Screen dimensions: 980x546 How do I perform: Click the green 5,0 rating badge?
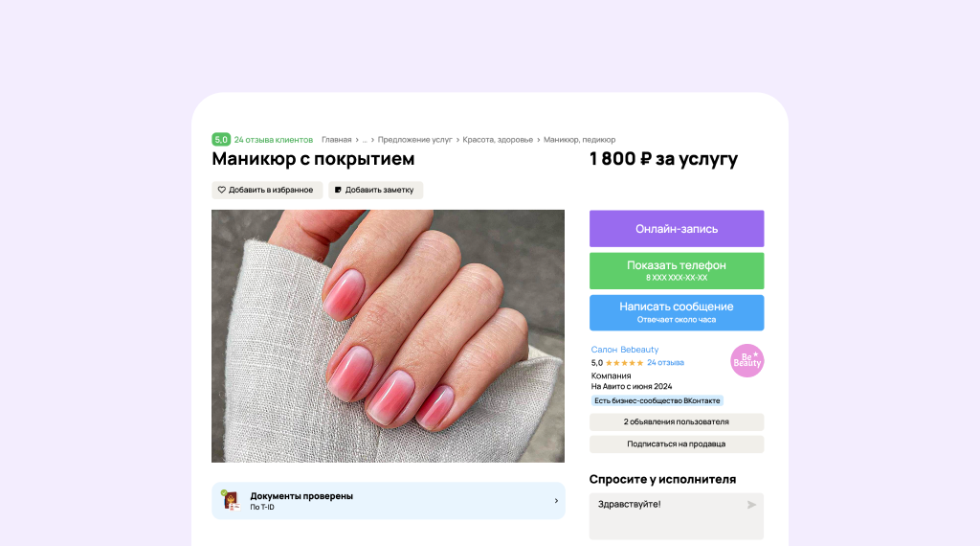coord(221,140)
